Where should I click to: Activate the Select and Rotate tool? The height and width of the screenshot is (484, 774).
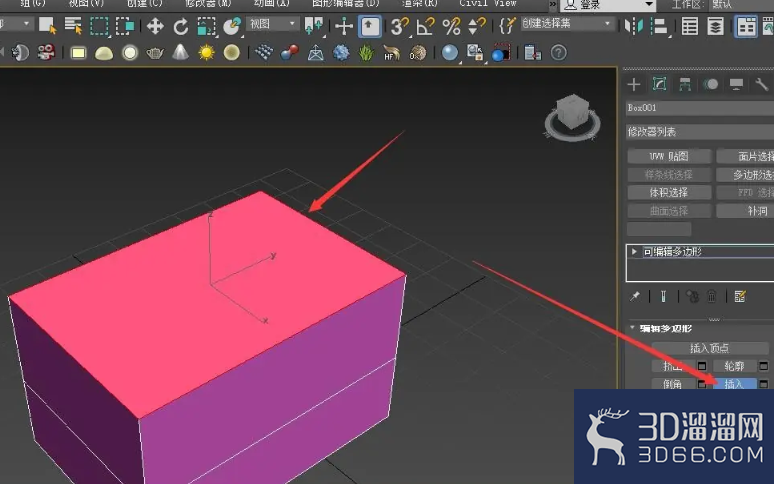181,26
